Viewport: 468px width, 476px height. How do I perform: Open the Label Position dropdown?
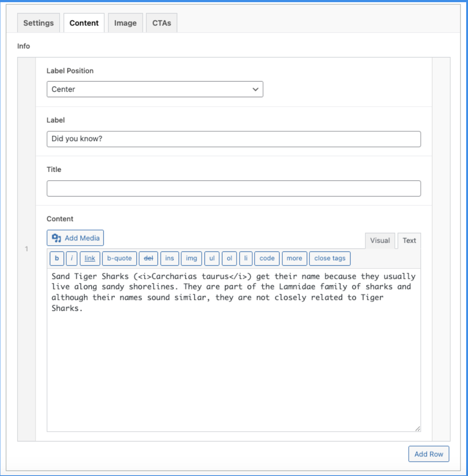coord(155,89)
